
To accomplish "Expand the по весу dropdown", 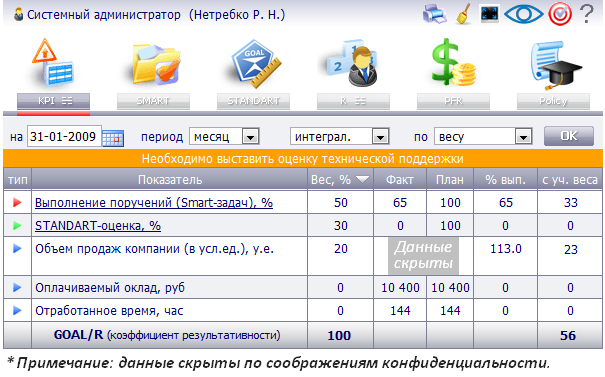I will (x=523, y=137).
